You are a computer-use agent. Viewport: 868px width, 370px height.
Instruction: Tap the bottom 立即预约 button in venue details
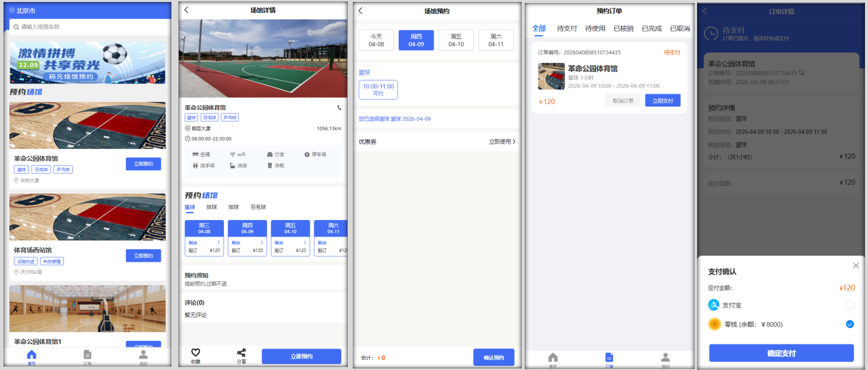tap(301, 356)
